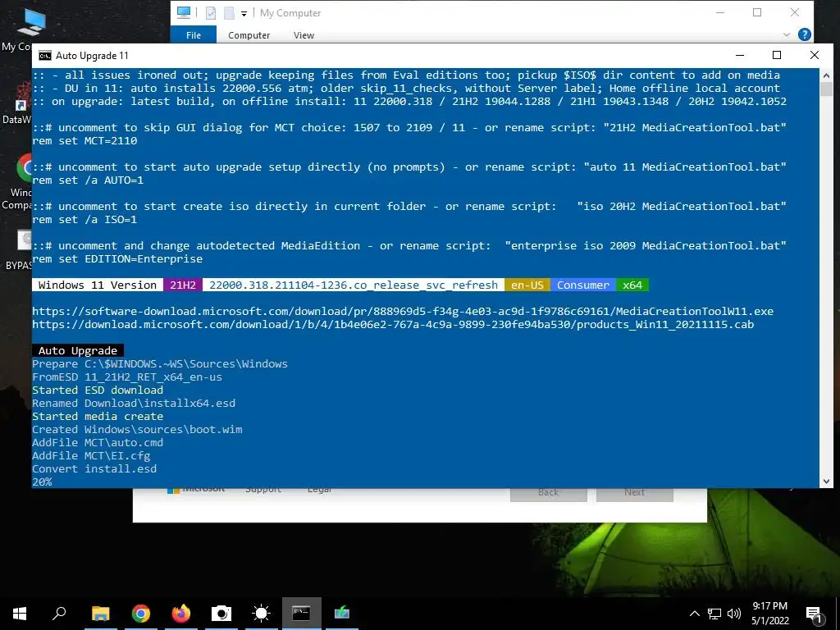Click the 'Auto Upgrade' heading in console
840x630 pixels.
coord(78,350)
